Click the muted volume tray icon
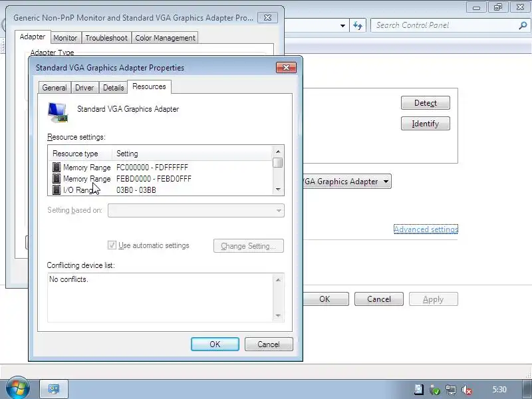532x399 pixels. (x=467, y=390)
